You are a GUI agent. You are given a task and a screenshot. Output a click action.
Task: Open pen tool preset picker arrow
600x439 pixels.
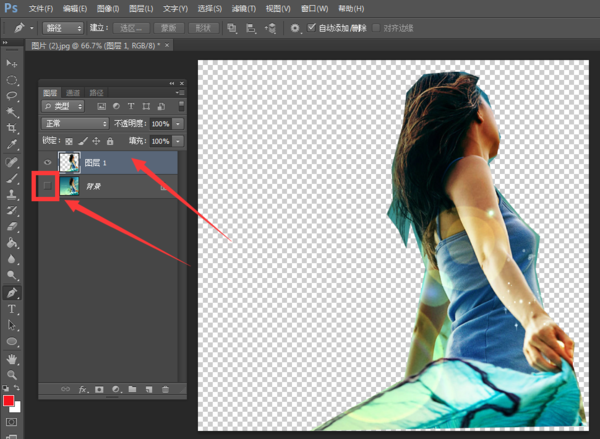[x=32, y=28]
